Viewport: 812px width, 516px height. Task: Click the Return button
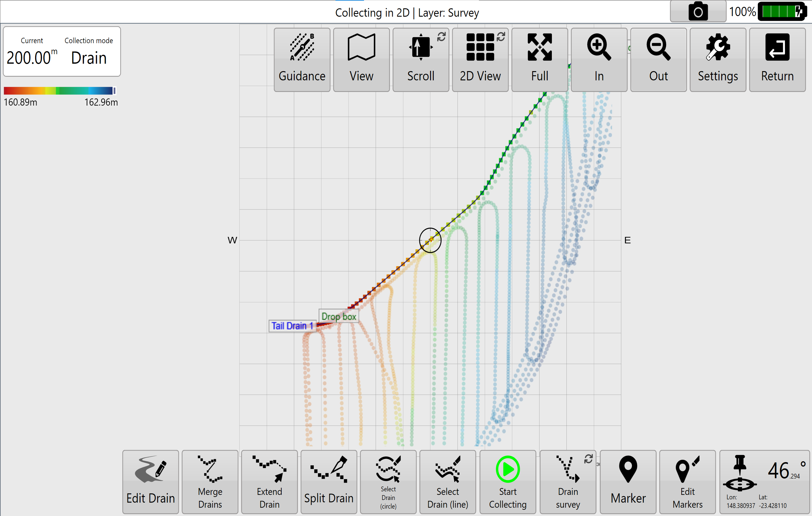click(777, 59)
